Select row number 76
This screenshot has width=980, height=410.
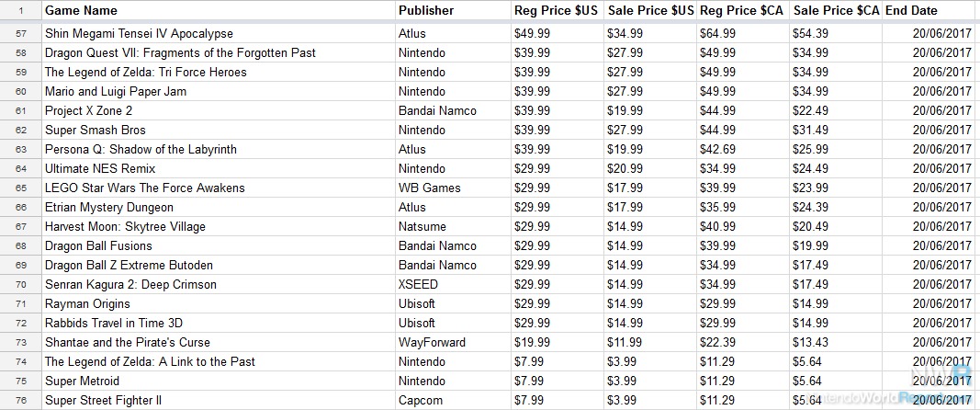pos(20,400)
